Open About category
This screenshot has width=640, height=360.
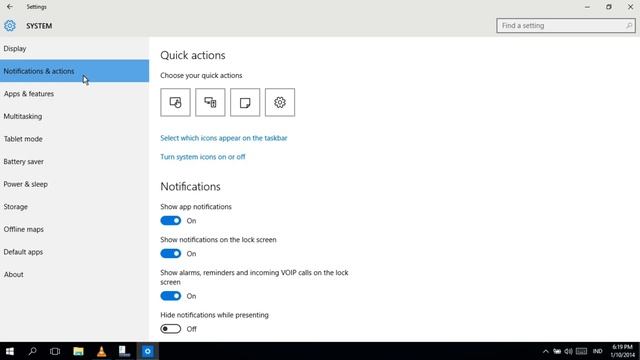74,274
